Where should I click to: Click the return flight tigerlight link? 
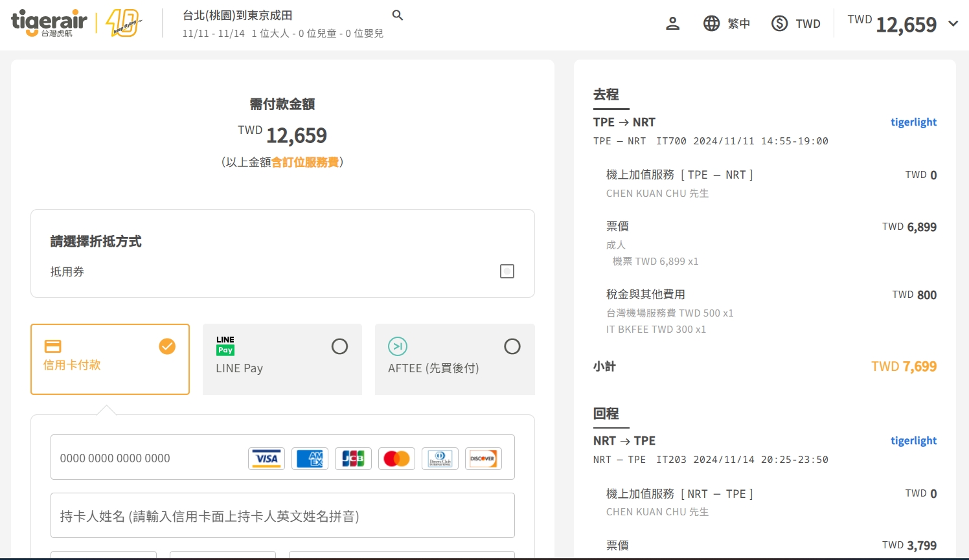coord(913,441)
